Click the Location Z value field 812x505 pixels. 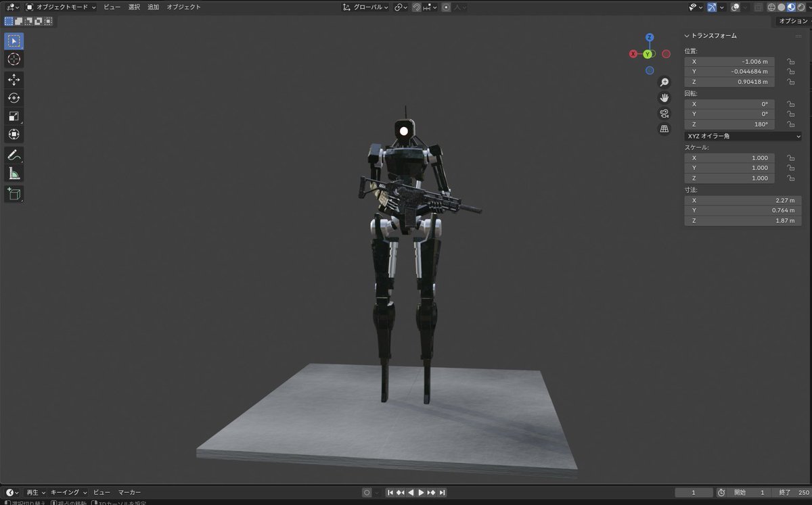[729, 82]
